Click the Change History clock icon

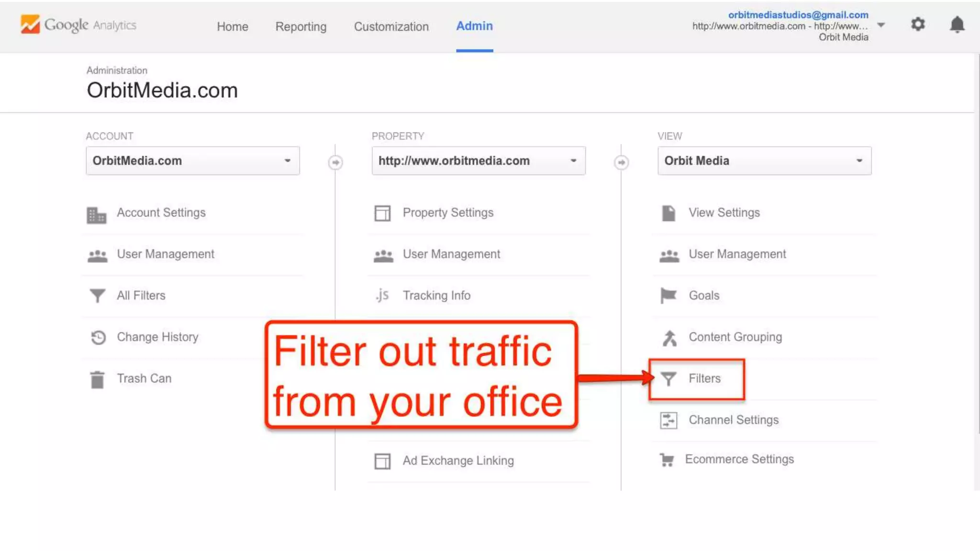[x=98, y=337]
